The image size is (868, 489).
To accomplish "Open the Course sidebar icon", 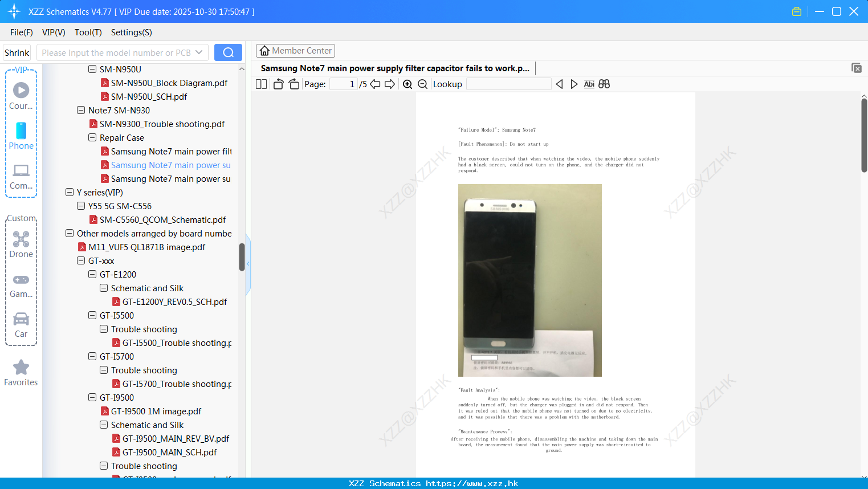I will (21, 95).
